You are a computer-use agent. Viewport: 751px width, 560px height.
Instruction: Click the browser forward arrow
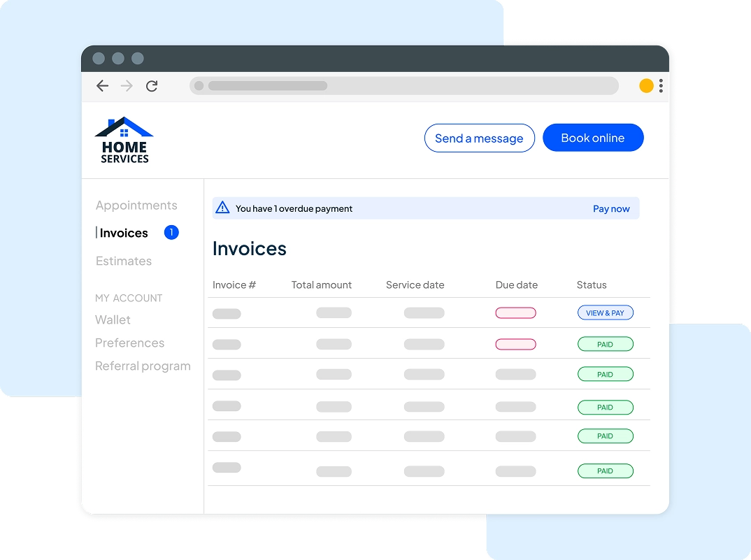click(127, 85)
